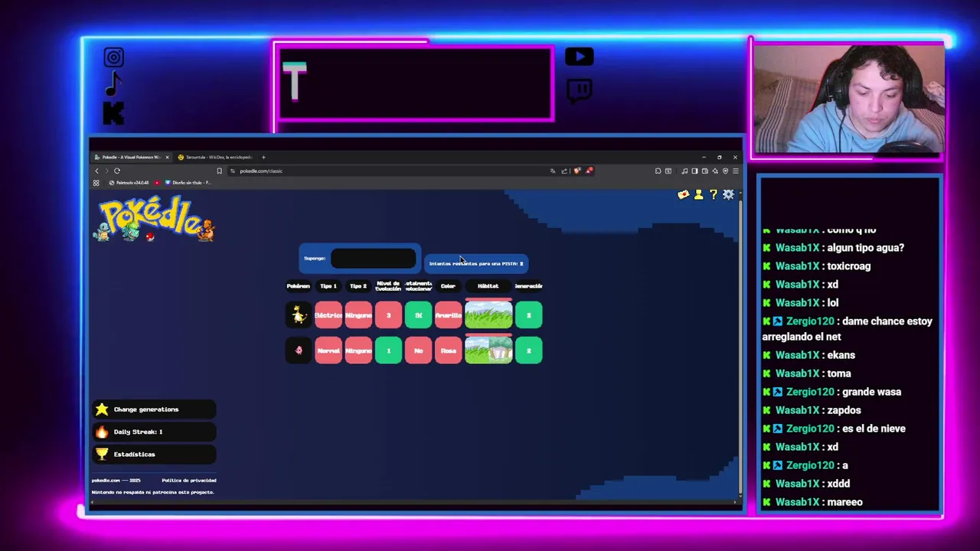Open the apps grid icon in bookmarks bar
Screen dimensions: 980x551
coord(96,183)
